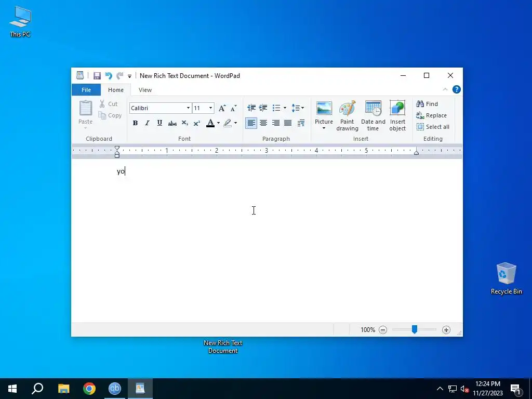
Task: Open Customize Quick Access Toolbar arrow
Action: pyautogui.click(x=129, y=76)
